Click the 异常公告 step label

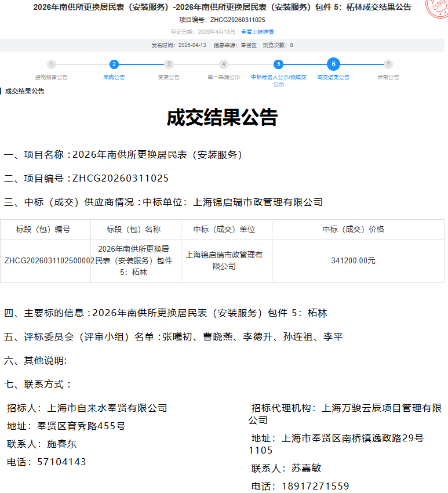(388, 77)
